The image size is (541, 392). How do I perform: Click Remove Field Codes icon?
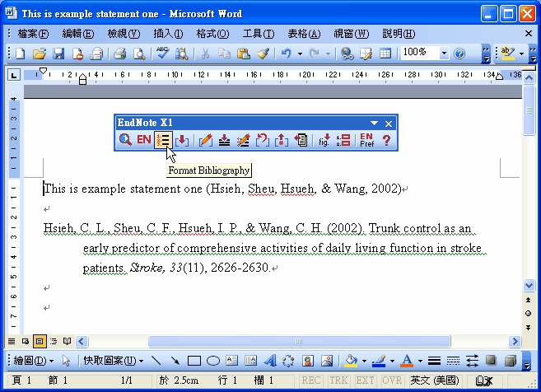pyautogui.click(x=282, y=140)
